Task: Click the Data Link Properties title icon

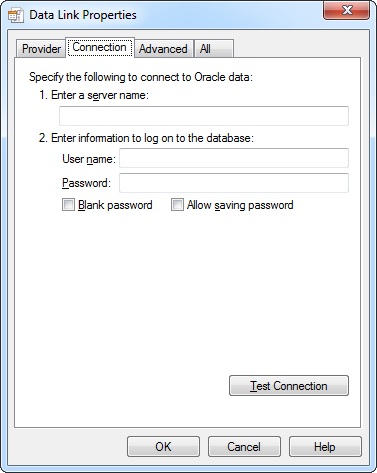Action: coord(16,15)
